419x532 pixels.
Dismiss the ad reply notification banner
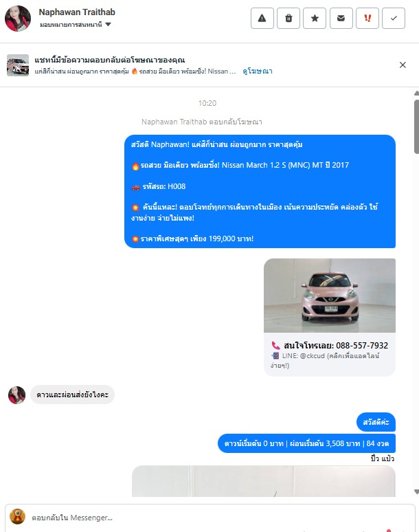click(x=403, y=65)
